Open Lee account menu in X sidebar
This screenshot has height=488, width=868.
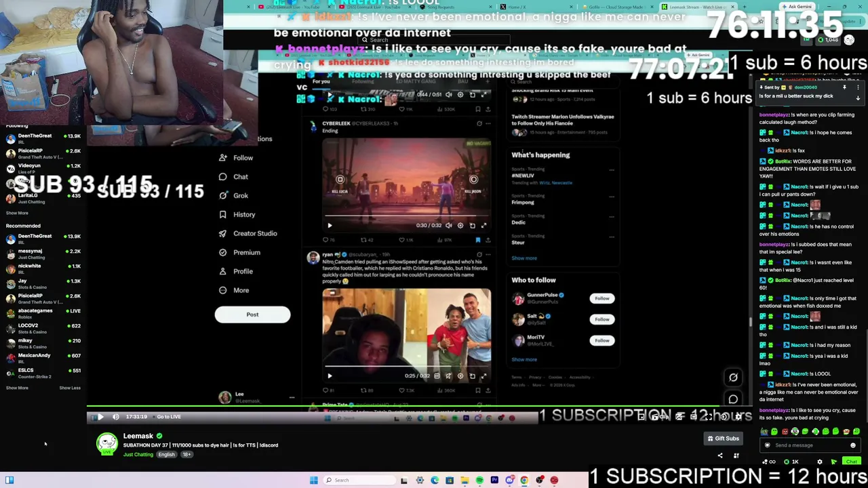[256, 397]
